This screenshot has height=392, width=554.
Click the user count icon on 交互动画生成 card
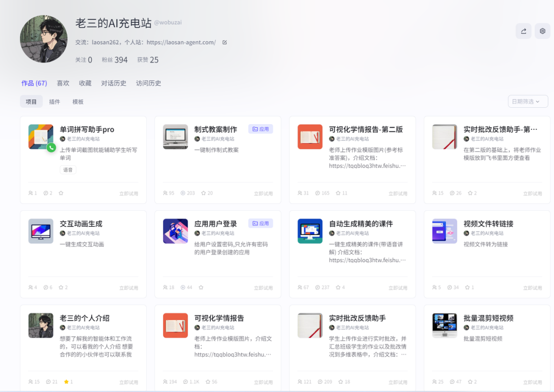[x=31, y=287]
